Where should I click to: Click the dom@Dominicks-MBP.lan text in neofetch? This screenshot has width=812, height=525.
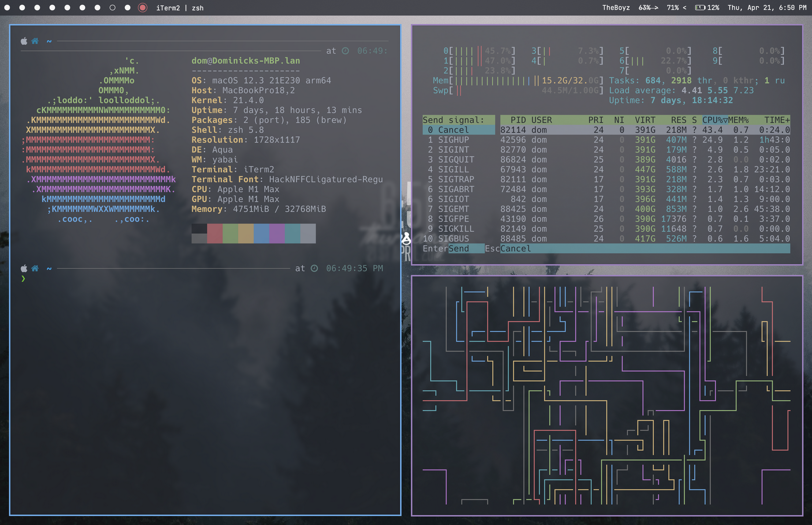coord(246,61)
